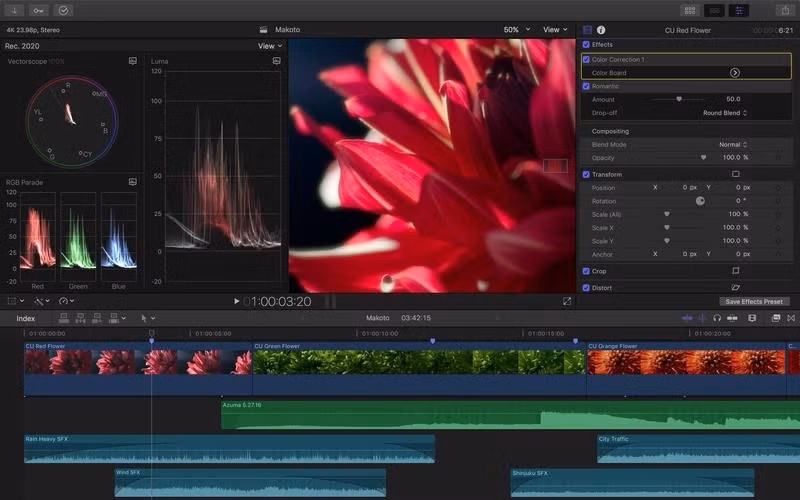Adjust the Romantic Amount slider

click(679, 99)
